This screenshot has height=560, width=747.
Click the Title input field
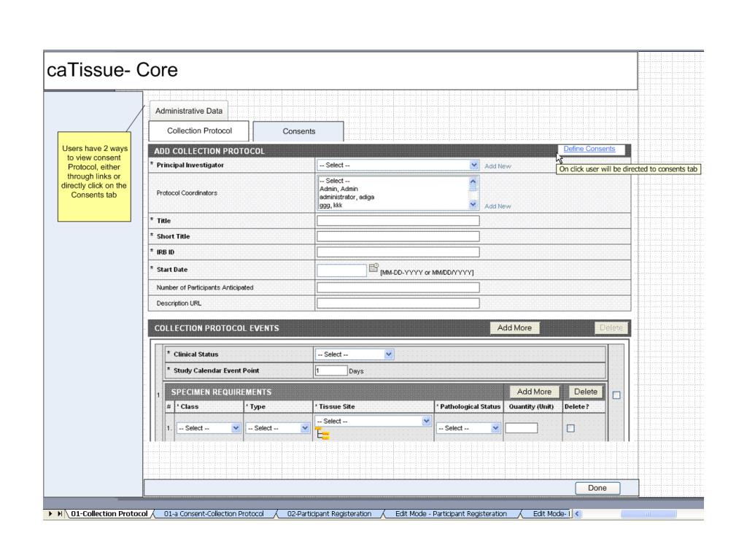coord(398,220)
